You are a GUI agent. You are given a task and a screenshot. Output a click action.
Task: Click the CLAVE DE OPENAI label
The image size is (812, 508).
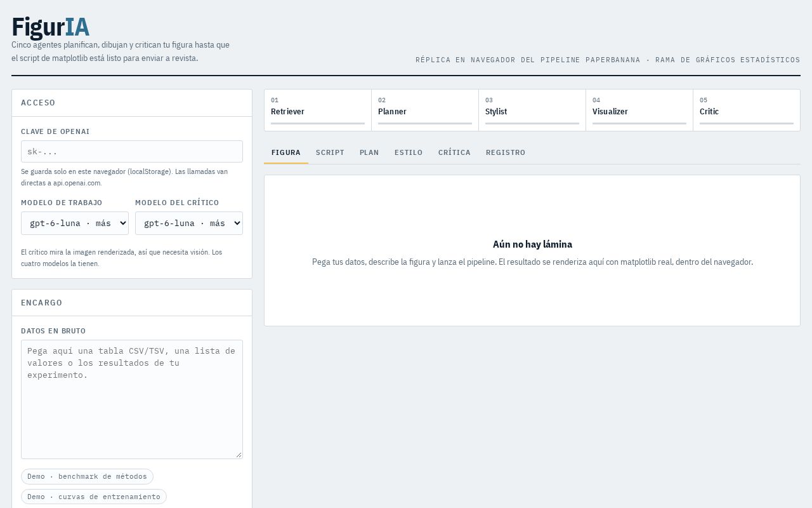[x=55, y=131]
